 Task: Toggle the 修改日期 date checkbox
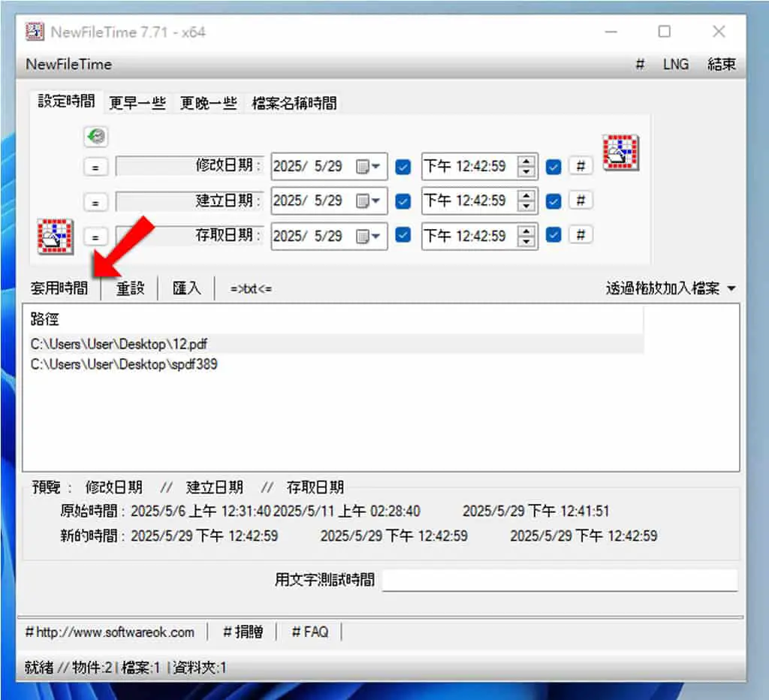(x=403, y=167)
